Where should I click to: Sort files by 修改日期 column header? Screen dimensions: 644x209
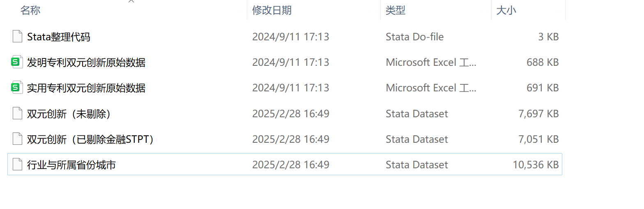272,10
